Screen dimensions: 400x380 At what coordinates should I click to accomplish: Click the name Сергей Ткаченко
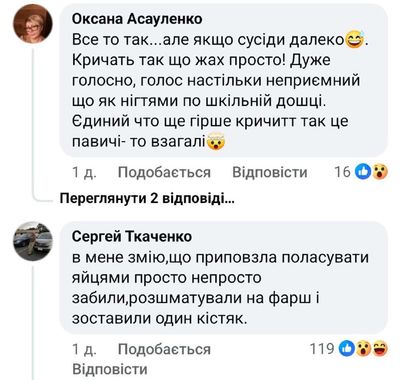tap(132, 236)
